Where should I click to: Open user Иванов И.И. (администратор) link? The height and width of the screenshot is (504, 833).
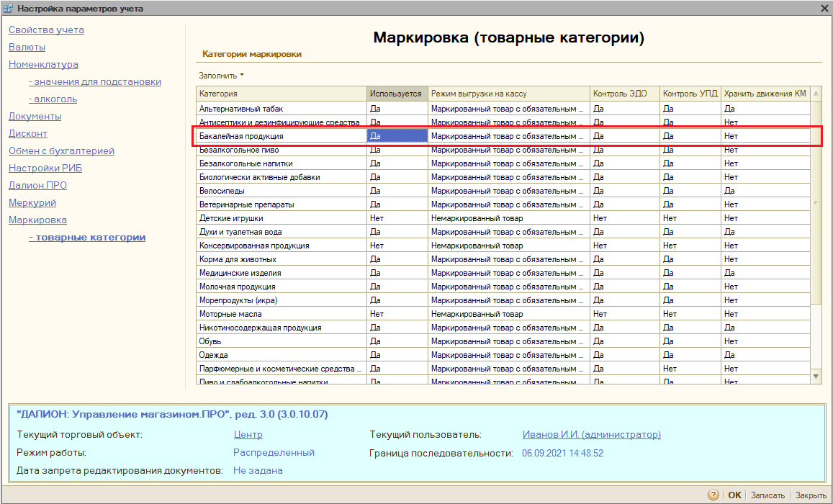[591, 435]
